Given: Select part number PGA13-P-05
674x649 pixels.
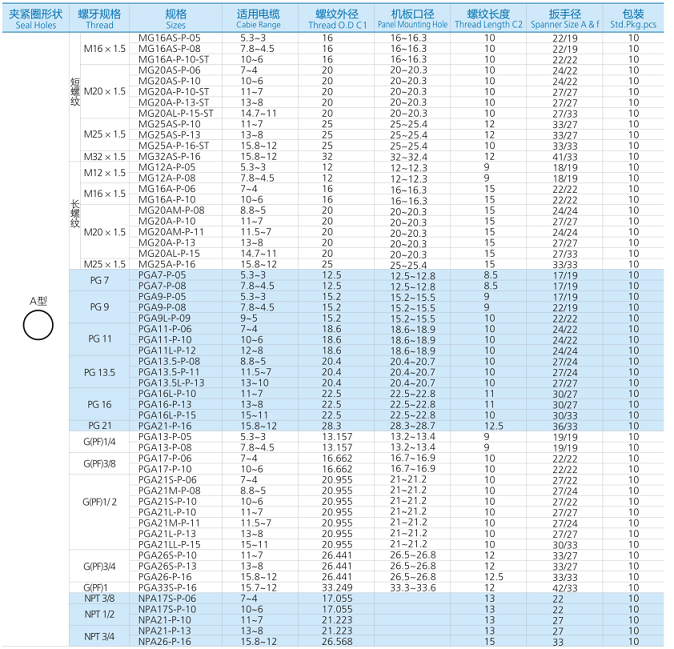Looking at the screenshot, I should (x=165, y=437).
